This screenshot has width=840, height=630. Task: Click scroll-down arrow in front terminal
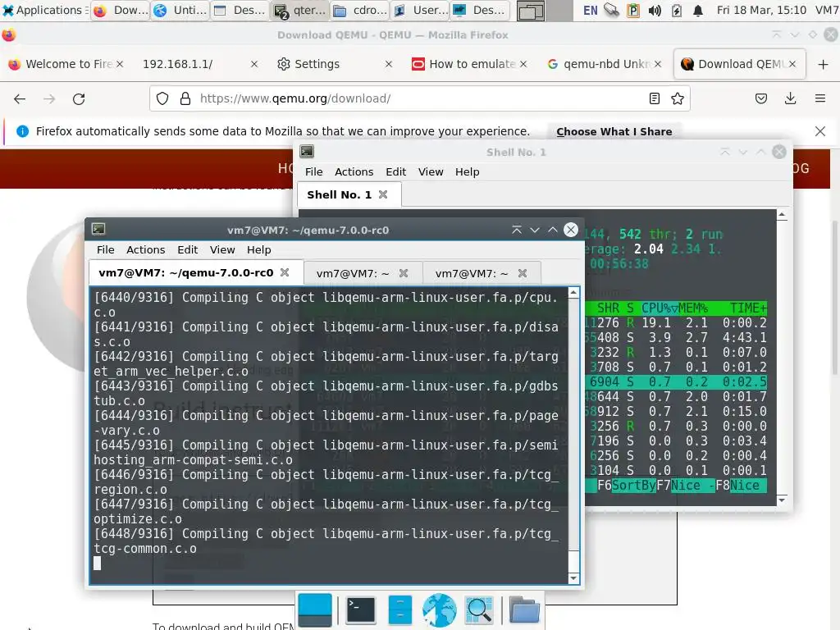573,578
